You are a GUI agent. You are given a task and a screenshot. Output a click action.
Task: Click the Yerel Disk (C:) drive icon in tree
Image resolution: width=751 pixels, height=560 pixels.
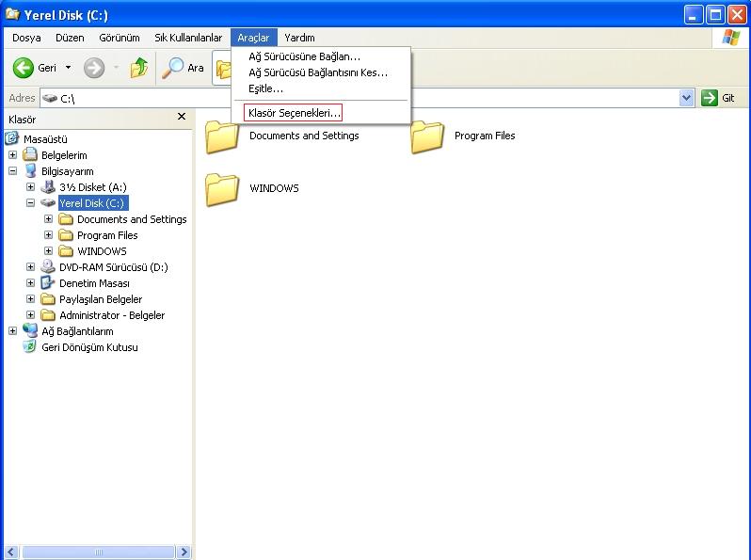[x=48, y=202]
